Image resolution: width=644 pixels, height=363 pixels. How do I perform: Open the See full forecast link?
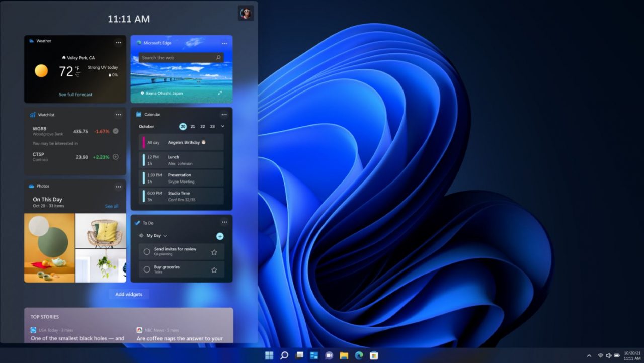[75, 95]
